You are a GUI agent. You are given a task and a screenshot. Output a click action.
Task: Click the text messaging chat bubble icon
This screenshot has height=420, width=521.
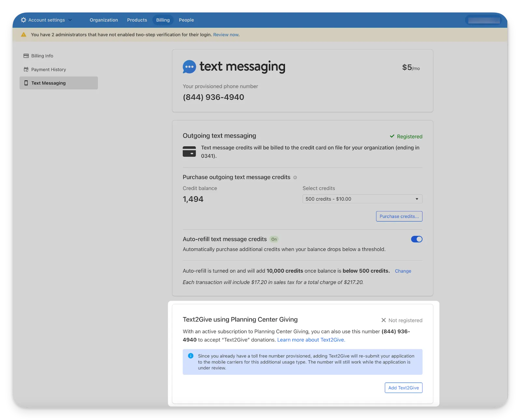(189, 67)
